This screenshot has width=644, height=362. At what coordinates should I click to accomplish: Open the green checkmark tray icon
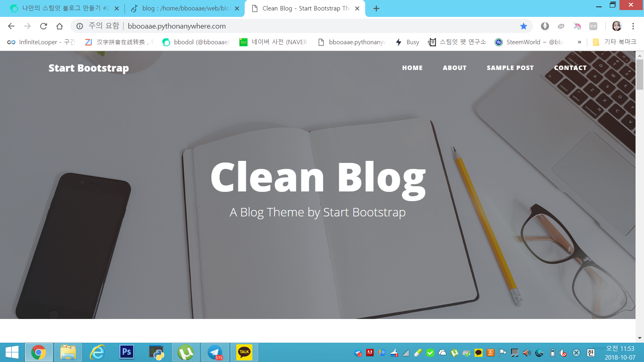coord(430,353)
